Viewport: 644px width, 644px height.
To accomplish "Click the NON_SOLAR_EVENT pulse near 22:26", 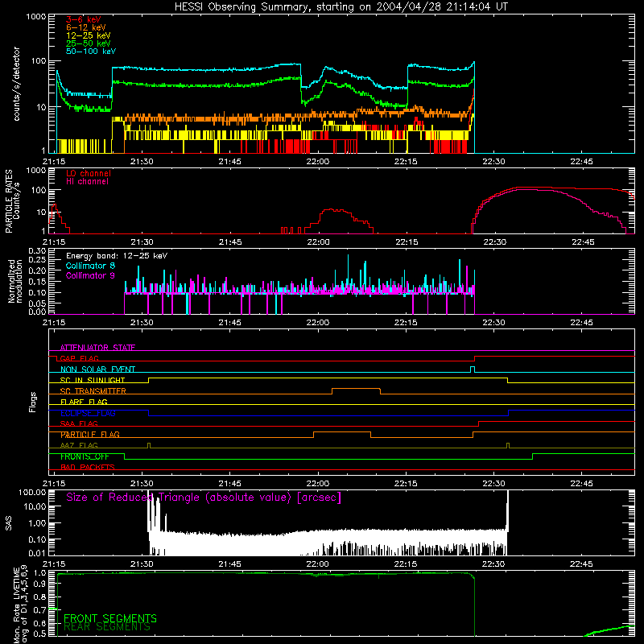I will 473,369.
